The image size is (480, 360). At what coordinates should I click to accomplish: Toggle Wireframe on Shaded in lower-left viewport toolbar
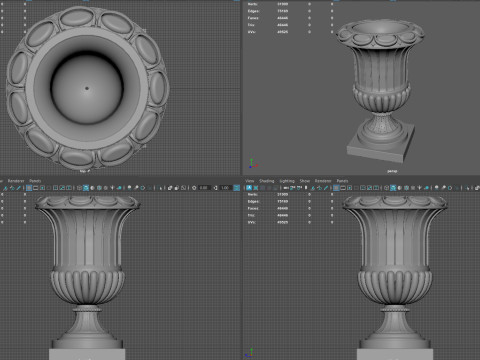coord(99,188)
